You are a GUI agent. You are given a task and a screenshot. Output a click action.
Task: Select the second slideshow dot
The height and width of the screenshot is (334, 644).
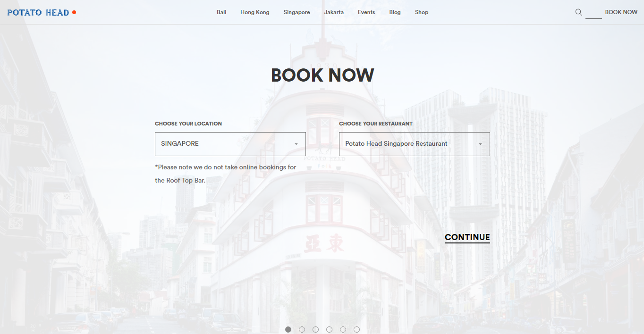click(x=302, y=329)
